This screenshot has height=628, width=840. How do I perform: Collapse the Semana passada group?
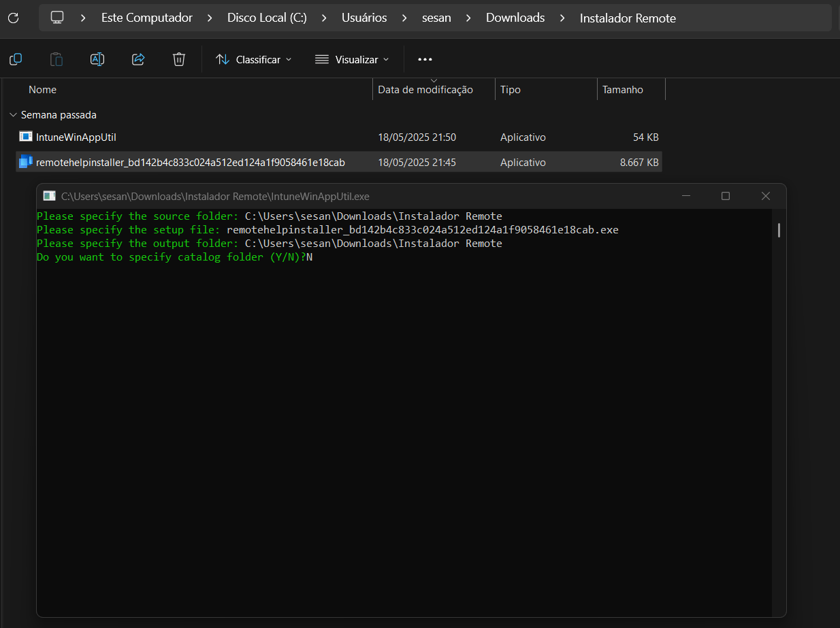tap(13, 115)
